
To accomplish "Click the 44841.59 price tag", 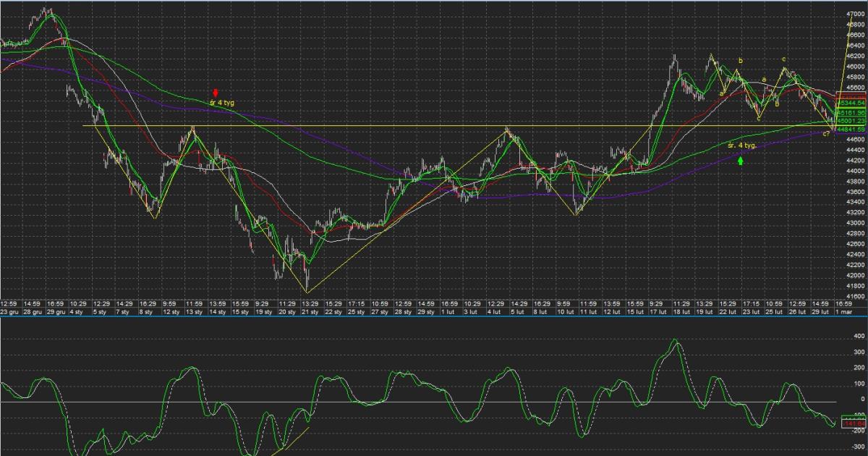I will click(x=851, y=129).
